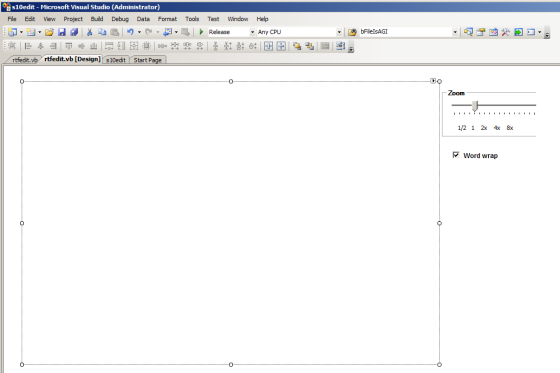
Task: Click the Align Rights layout icon
Action: coord(53,46)
